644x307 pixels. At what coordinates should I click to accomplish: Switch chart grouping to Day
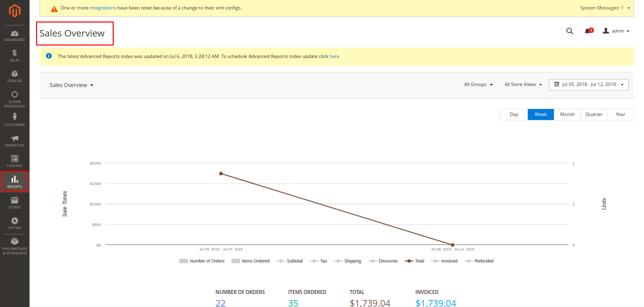click(x=514, y=114)
